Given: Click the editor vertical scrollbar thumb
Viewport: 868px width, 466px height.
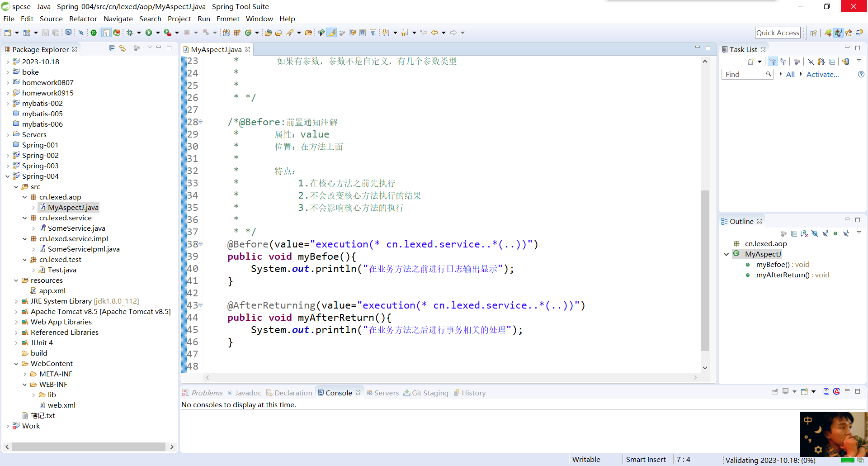Looking at the screenshot, I should [705, 271].
